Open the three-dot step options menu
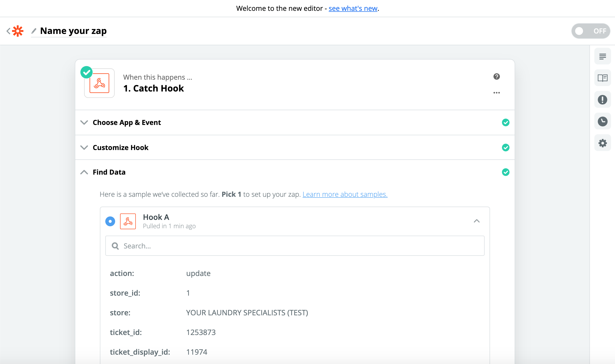The width and height of the screenshot is (615, 364). pyautogui.click(x=496, y=93)
